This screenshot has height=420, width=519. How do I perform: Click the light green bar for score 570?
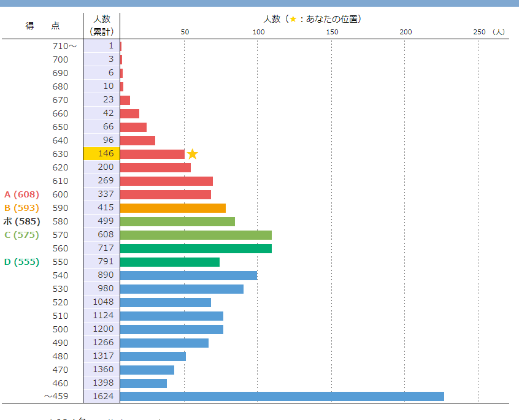(x=196, y=235)
